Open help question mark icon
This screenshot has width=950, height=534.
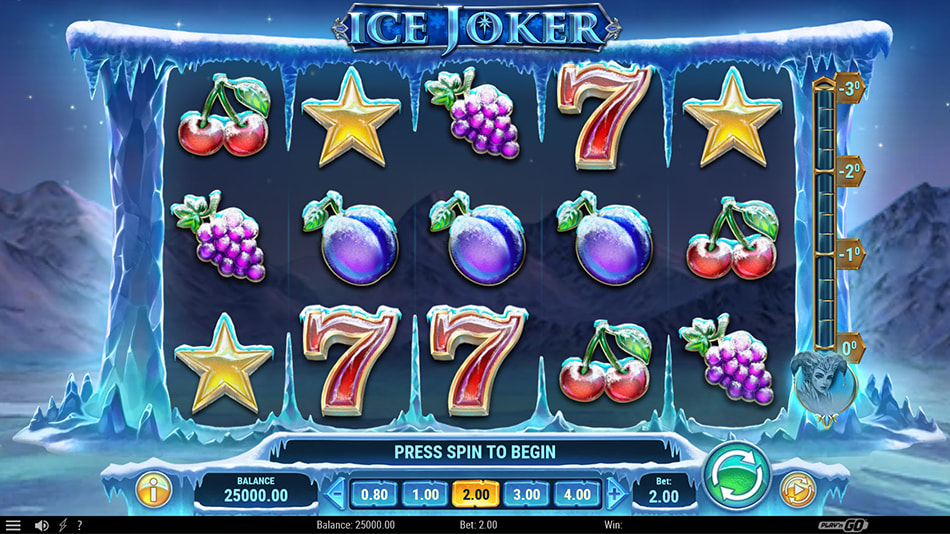79,526
